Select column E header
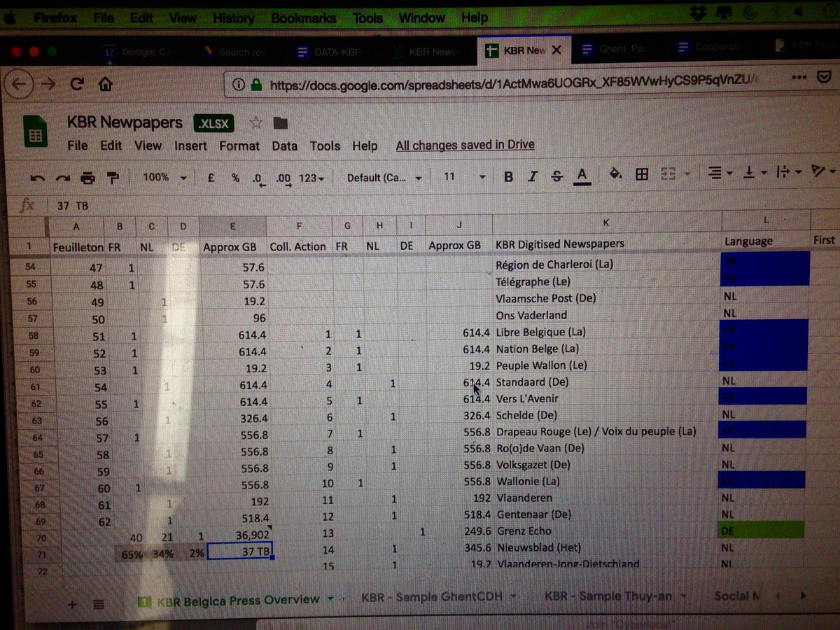This screenshot has height=630, width=840. (232, 226)
